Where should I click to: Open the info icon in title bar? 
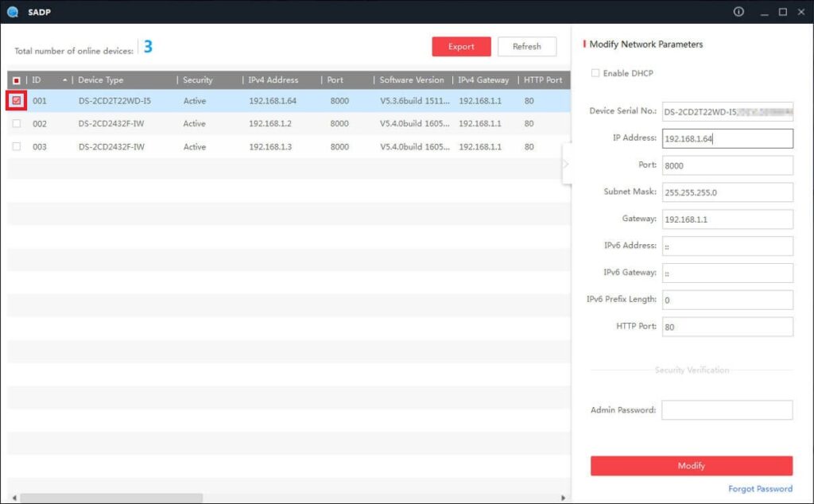click(738, 12)
